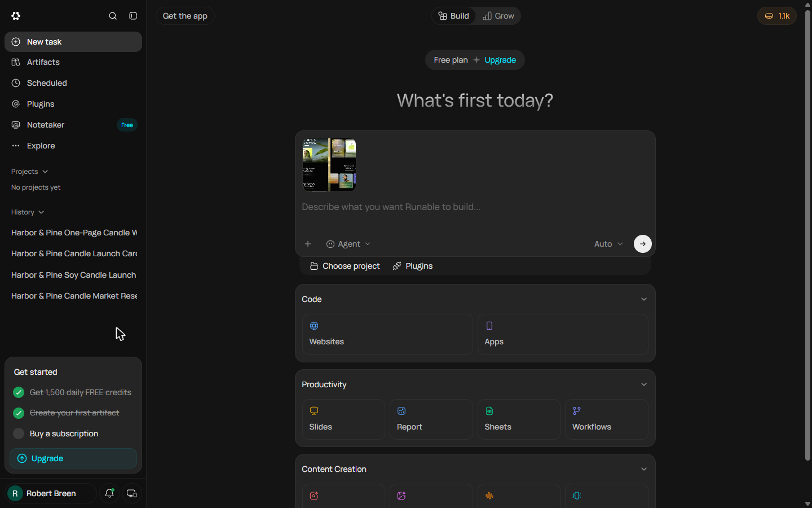812x508 pixels.
Task: Open Notetaker in sidebar
Action: (x=73, y=125)
